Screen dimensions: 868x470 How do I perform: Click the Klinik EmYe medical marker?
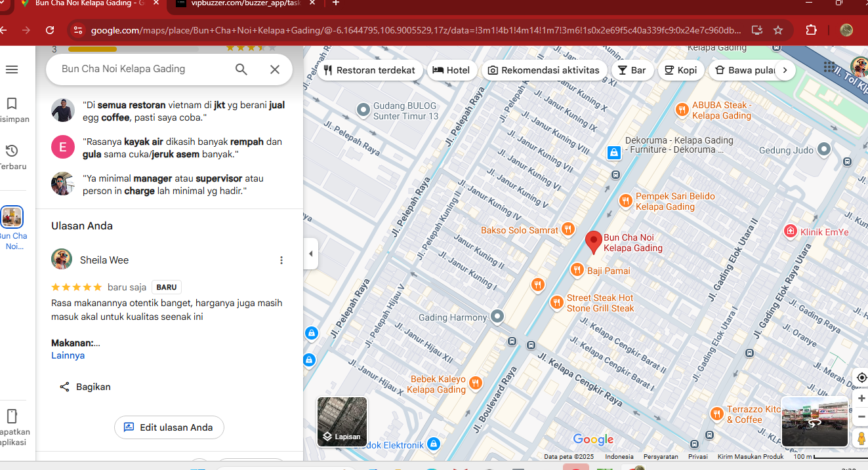(791, 231)
